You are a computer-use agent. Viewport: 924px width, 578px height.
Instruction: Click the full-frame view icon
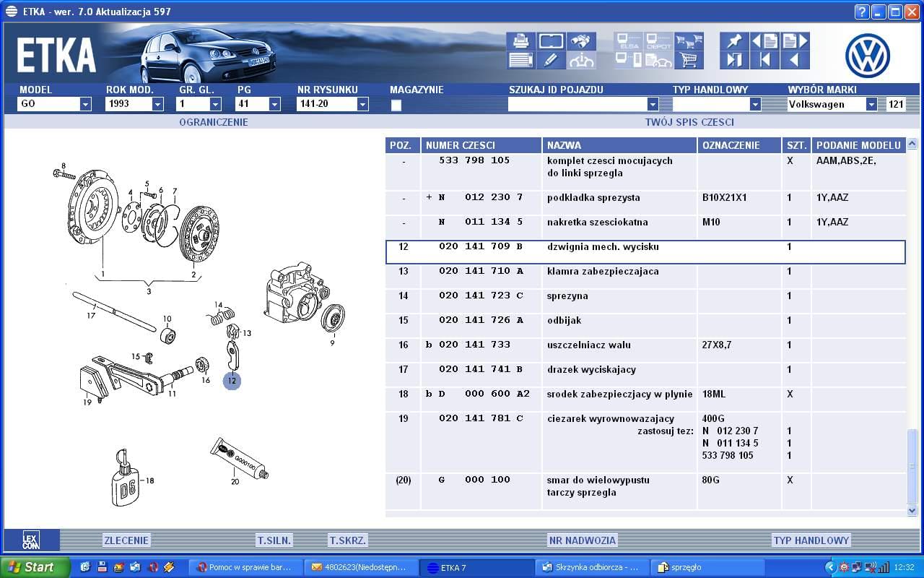click(x=551, y=41)
